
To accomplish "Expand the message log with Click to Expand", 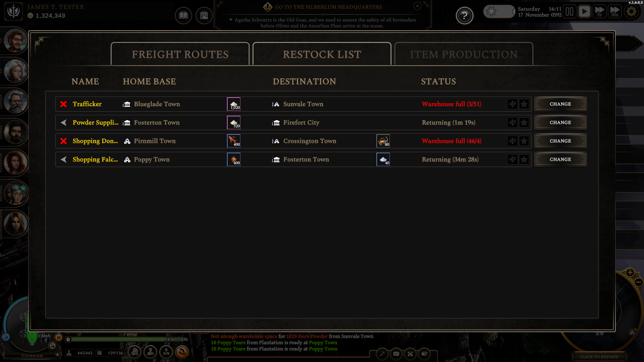I will click(599, 357).
